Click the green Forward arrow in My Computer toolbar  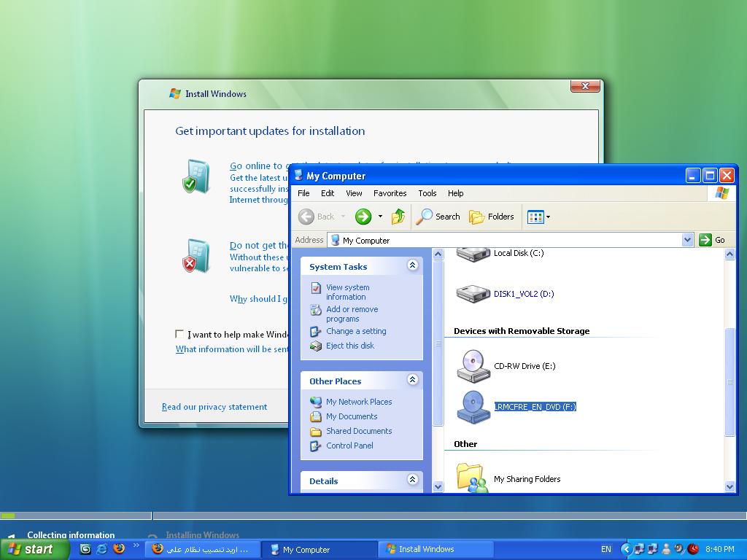coord(363,217)
